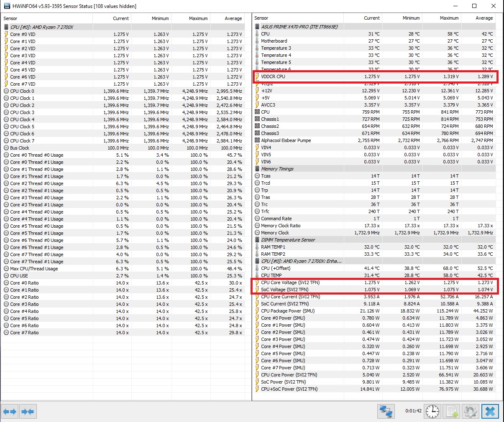Select CPU Core Power (SVI2 TFN) row
This screenshot has width=504, height=422.
(374, 375)
